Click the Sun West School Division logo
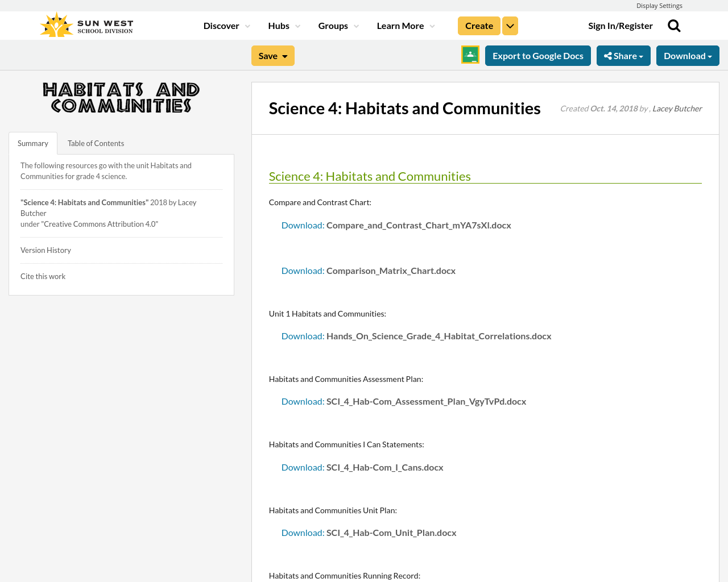The image size is (728, 582). click(x=86, y=23)
